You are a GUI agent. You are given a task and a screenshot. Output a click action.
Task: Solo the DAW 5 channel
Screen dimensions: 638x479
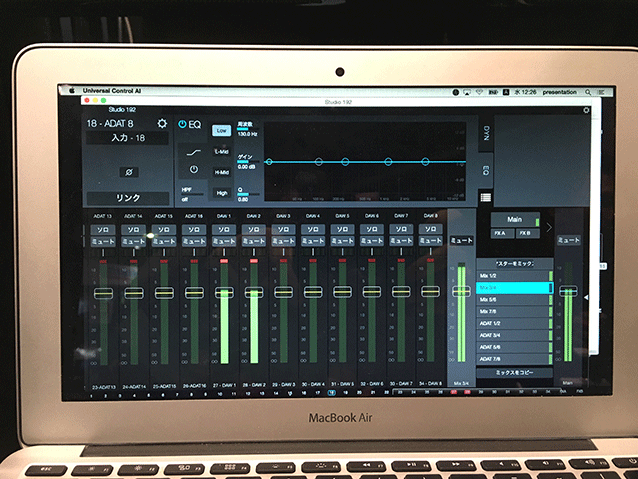click(342, 229)
